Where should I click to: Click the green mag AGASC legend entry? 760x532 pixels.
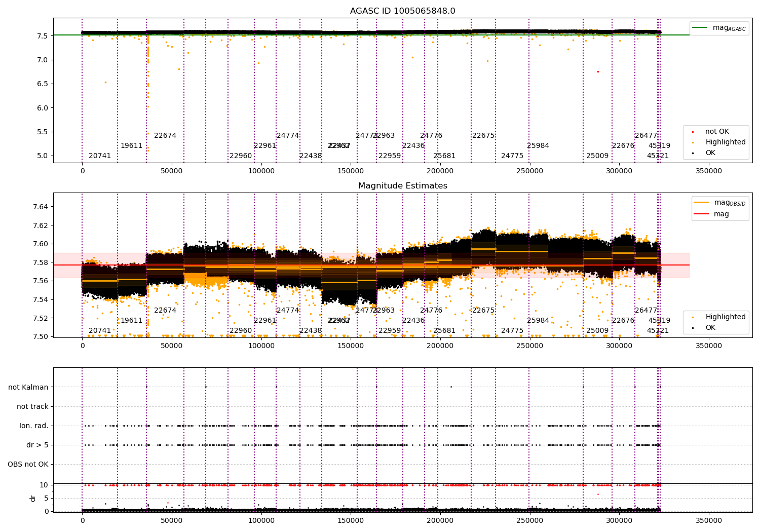tap(719, 28)
